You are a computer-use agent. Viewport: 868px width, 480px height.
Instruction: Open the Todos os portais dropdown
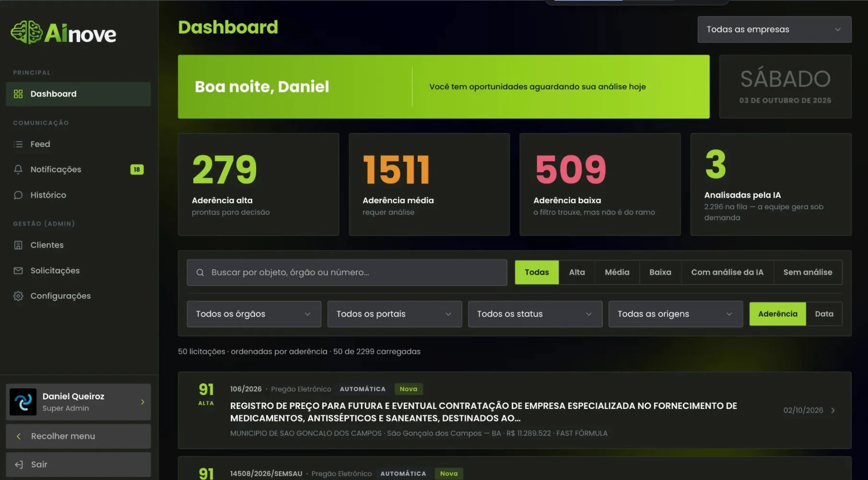394,314
